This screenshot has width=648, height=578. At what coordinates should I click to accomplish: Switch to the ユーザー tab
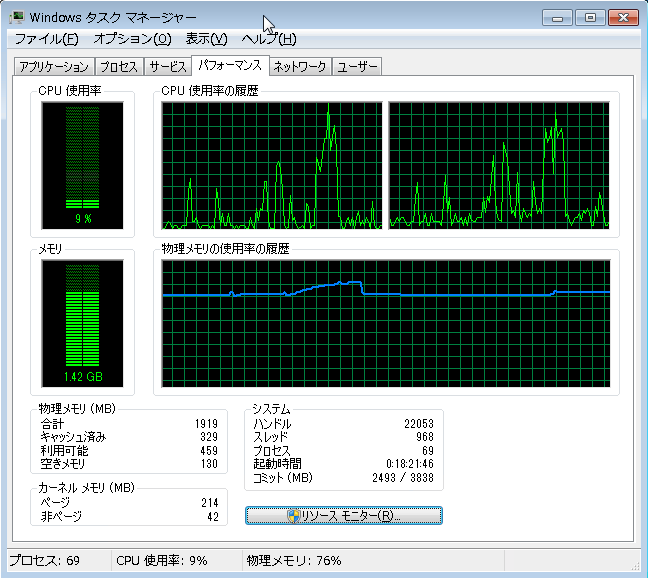357,67
